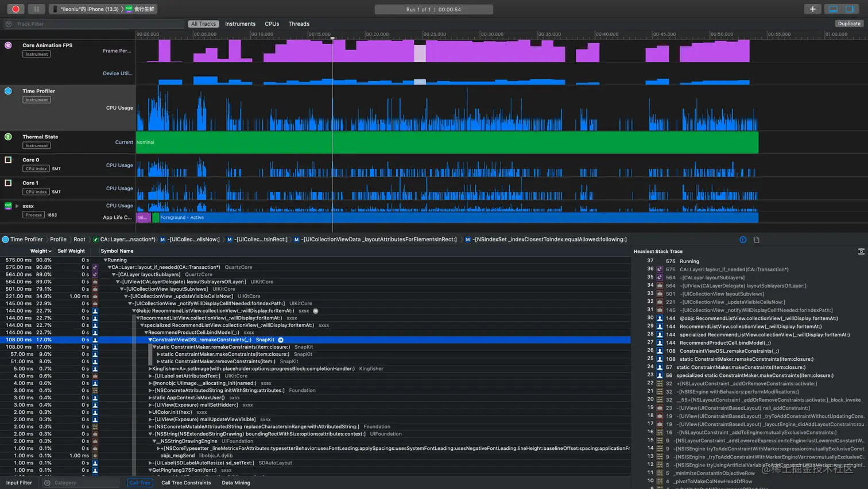Viewport: 868px width, 489px height.
Task: Click the Duplicate button
Action: point(849,24)
